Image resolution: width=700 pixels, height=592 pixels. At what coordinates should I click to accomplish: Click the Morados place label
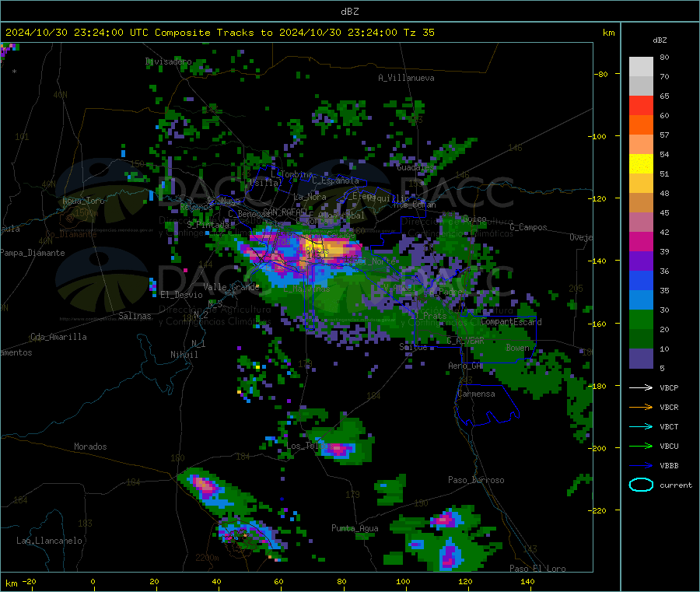(90, 447)
